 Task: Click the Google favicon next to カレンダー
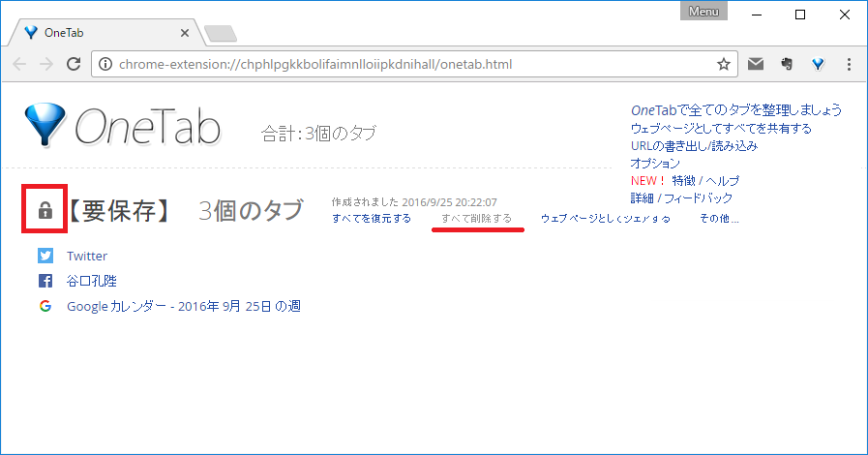click(x=45, y=306)
